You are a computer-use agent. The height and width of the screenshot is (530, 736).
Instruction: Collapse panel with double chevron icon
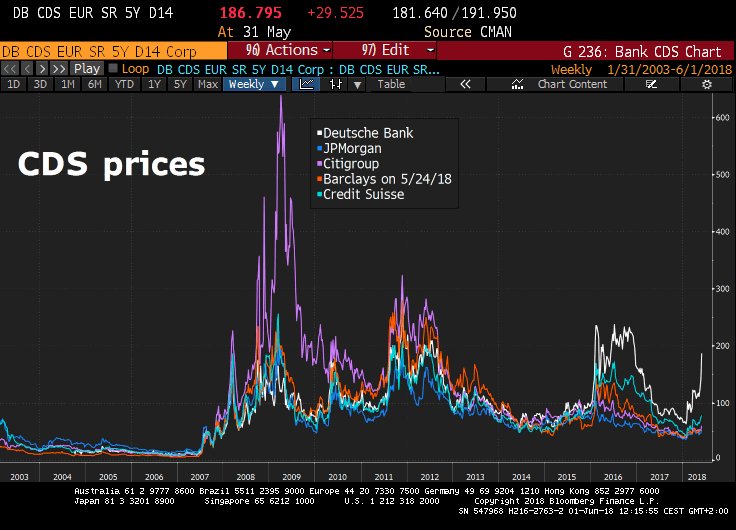[465, 84]
